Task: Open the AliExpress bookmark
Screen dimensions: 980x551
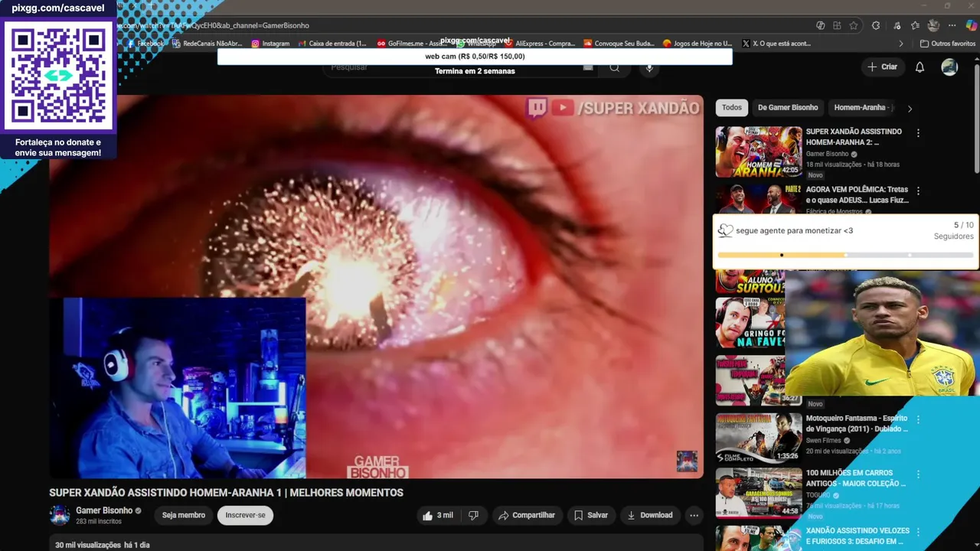Action: click(x=539, y=44)
